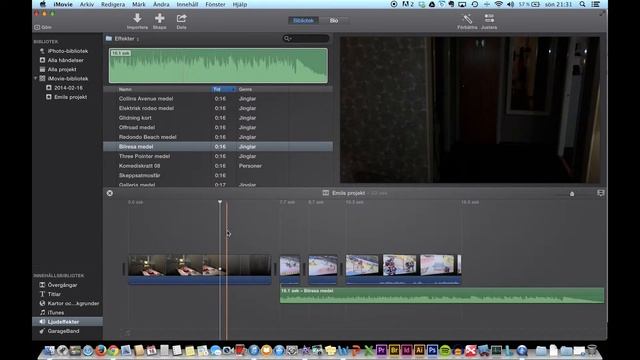The image size is (640, 360).
Task: Open iTunes in the content library
Action: 56,313
